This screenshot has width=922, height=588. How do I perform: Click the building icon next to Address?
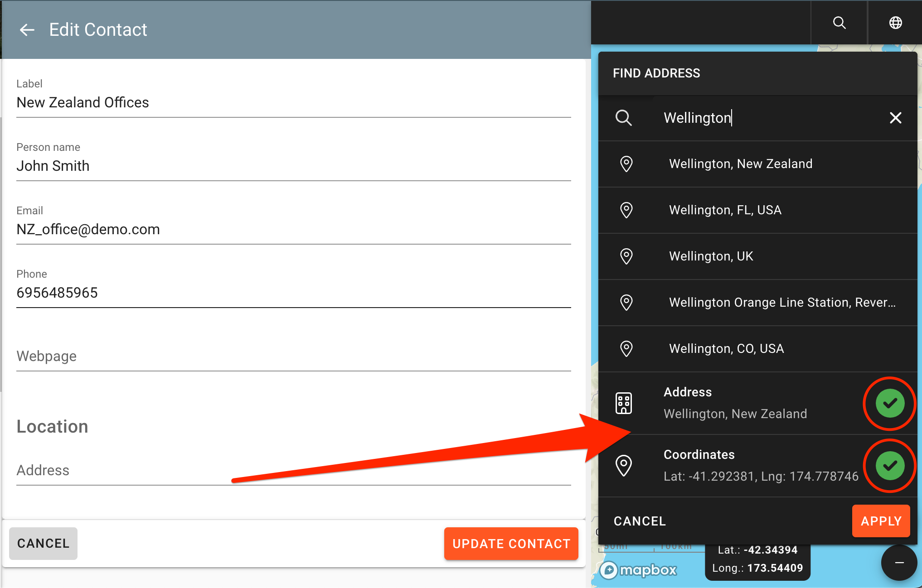(x=624, y=403)
